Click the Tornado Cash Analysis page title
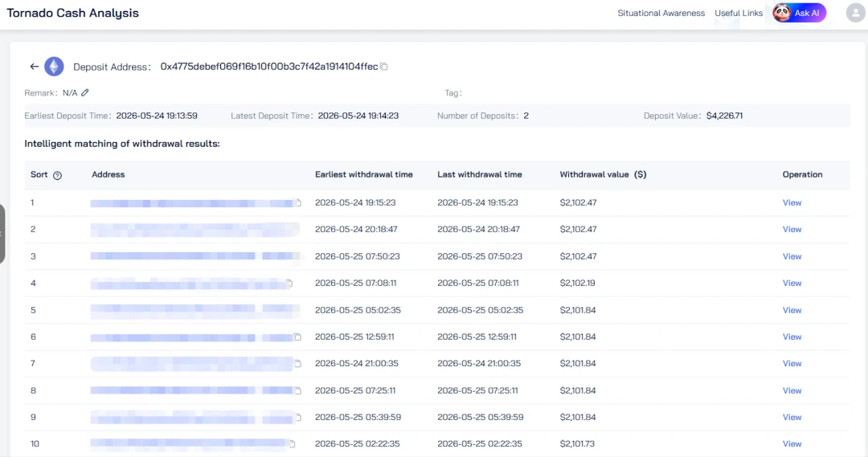Screen dimensions: 868x457 [72, 13]
